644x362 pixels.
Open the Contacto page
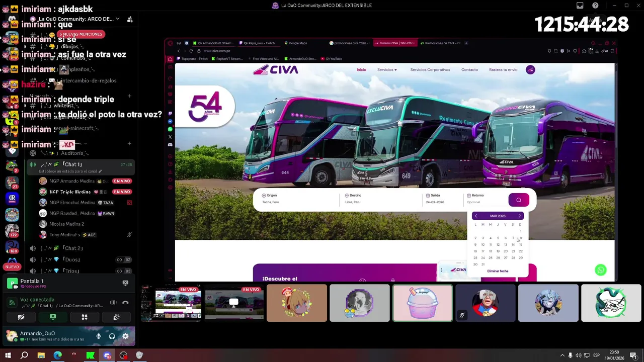coord(469,70)
